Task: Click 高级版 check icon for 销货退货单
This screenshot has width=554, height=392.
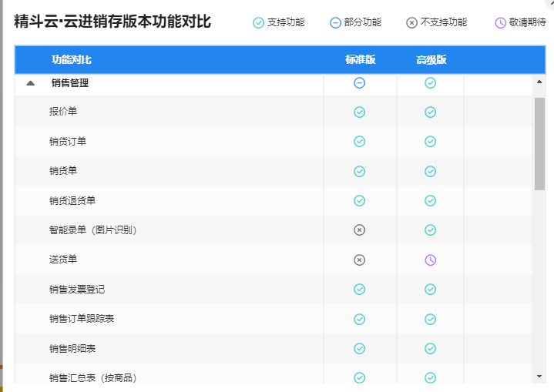Action: pyautogui.click(x=430, y=201)
